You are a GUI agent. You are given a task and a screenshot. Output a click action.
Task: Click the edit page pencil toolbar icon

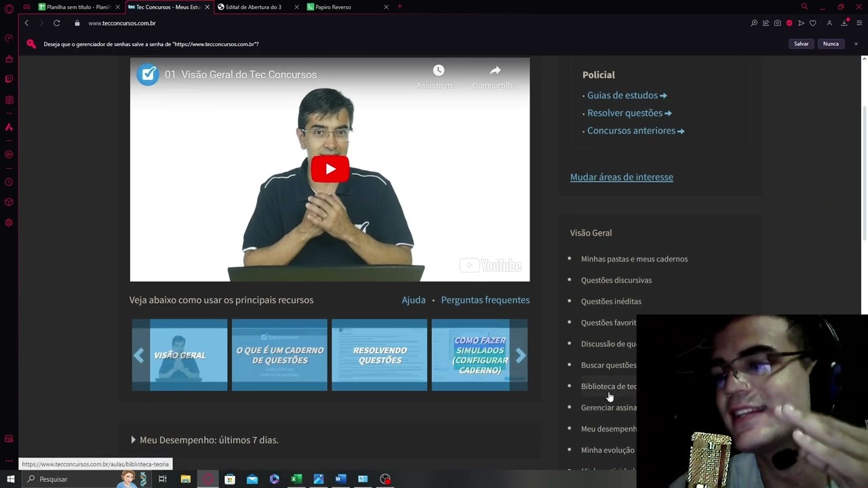point(766,23)
